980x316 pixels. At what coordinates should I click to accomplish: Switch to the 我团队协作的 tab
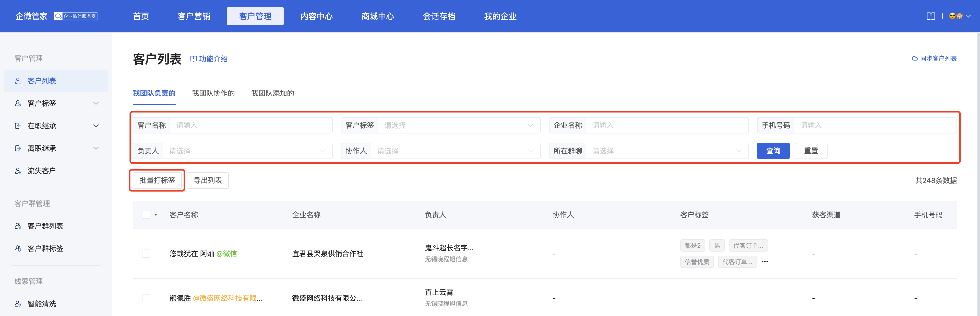(x=213, y=93)
